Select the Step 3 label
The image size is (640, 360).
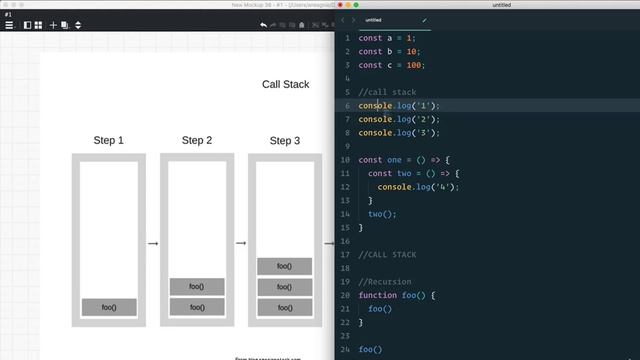(285, 141)
